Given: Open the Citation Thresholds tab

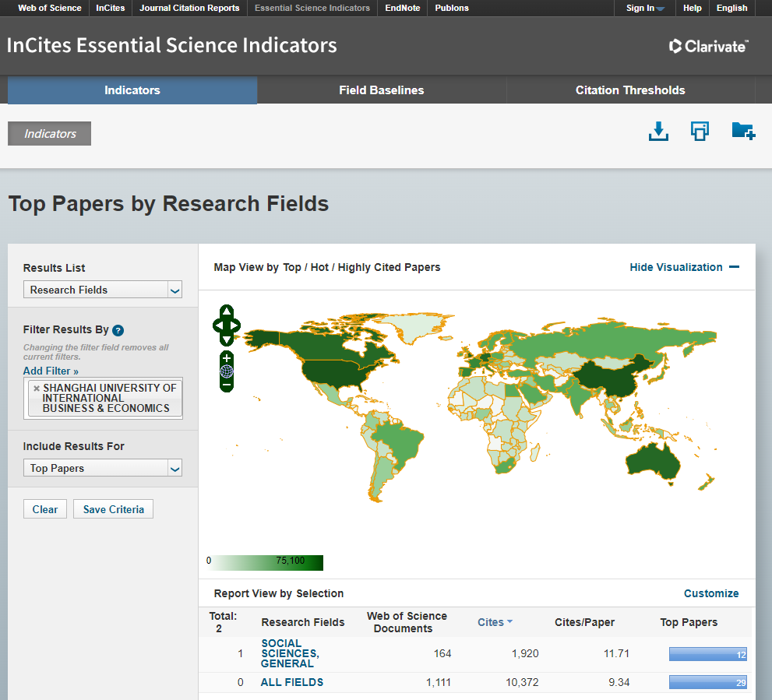Looking at the screenshot, I should [x=629, y=90].
